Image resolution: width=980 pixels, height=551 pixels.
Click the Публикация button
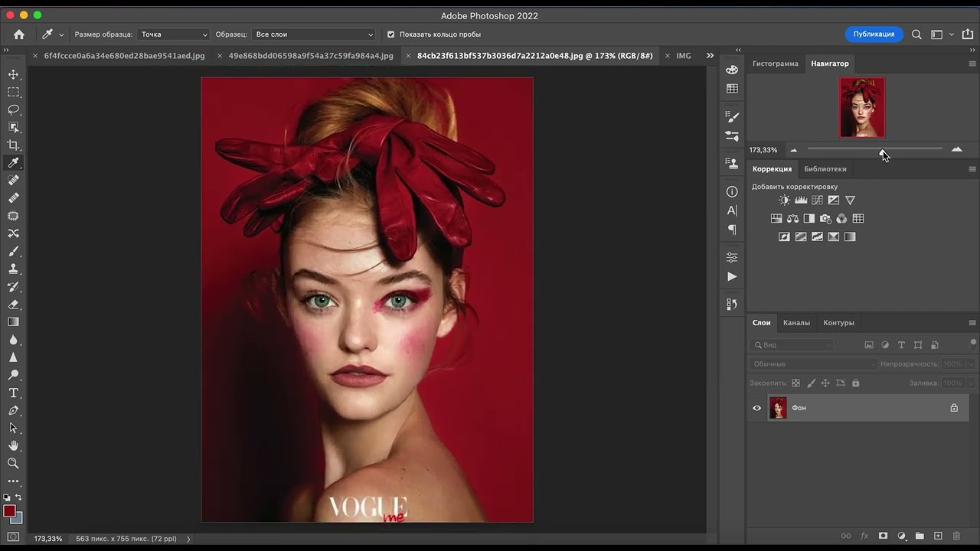point(874,34)
